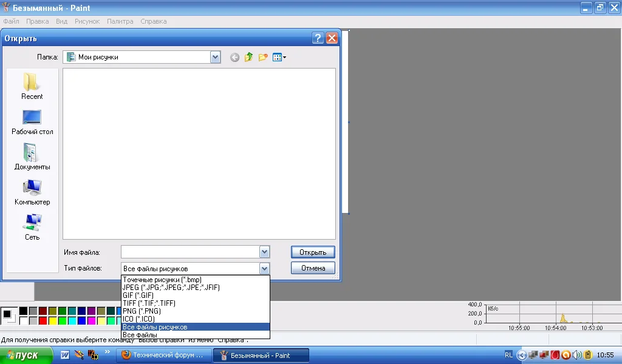This screenshot has width=622, height=364.
Task: Click the red network monitors tray icon
Action: (x=544, y=355)
